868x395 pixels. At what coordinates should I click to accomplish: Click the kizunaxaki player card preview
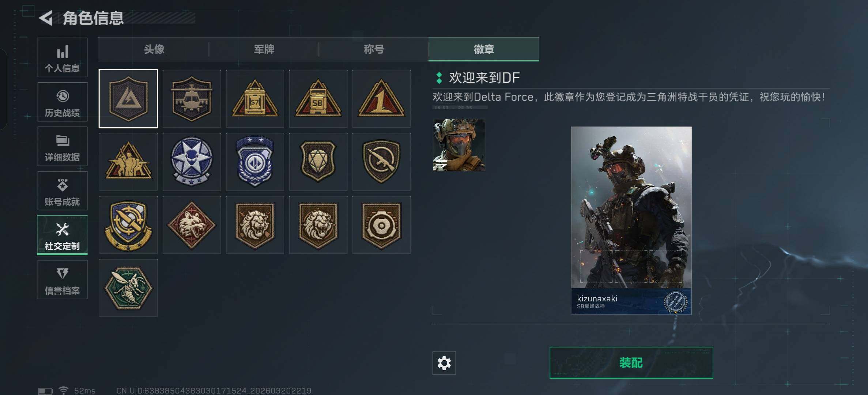pyautogui.click(x=631, y=221)
